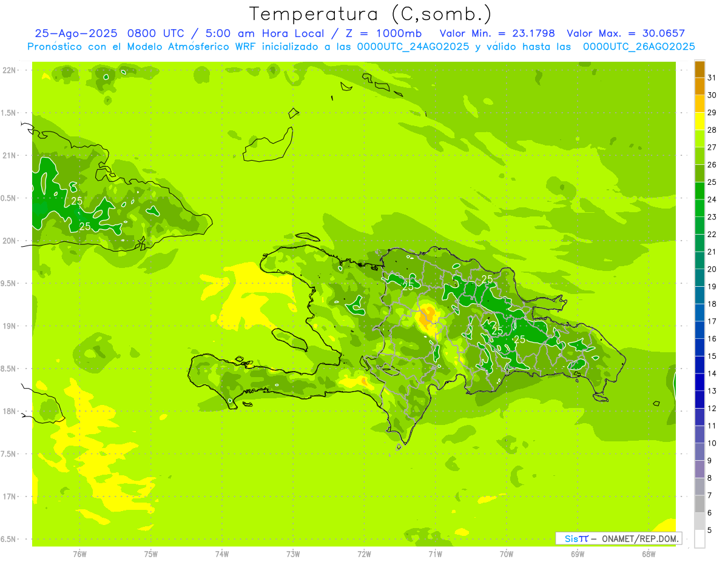Pick the gray legend band between 6 and 7

(699, 504)
